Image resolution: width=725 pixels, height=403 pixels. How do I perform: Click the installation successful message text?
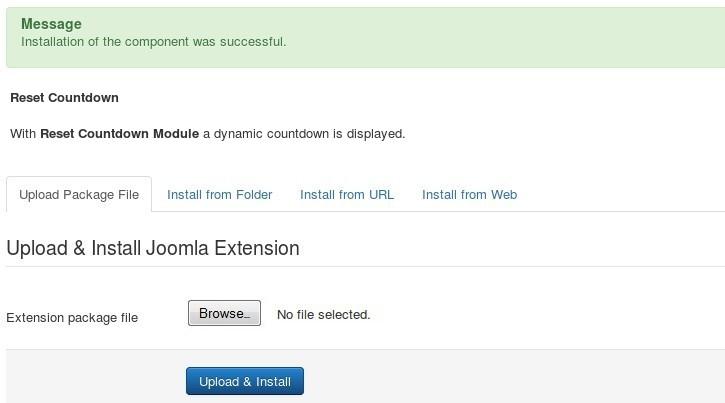tap(154, 42)
